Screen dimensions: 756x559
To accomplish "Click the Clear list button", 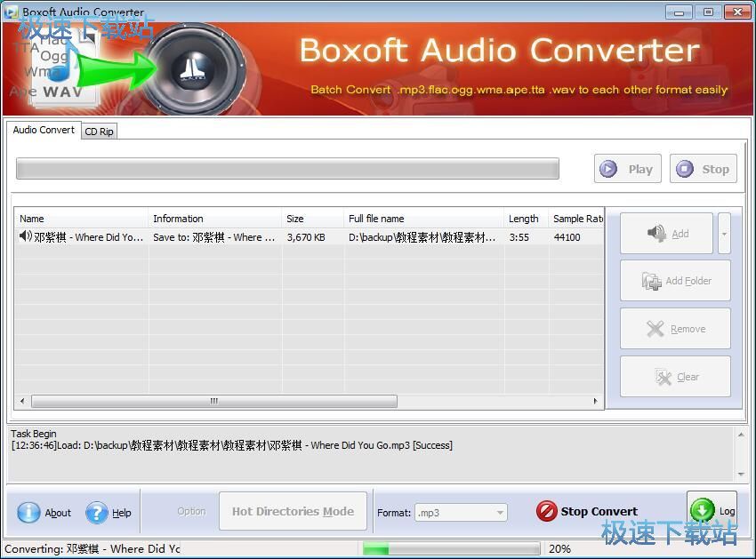I will [x=675, y=376].
